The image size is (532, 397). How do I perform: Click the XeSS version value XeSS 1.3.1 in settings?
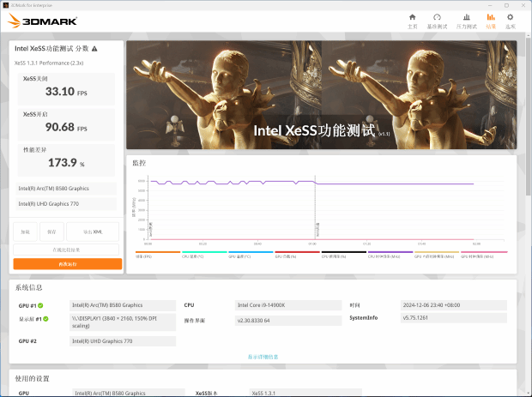pos(305,393)
